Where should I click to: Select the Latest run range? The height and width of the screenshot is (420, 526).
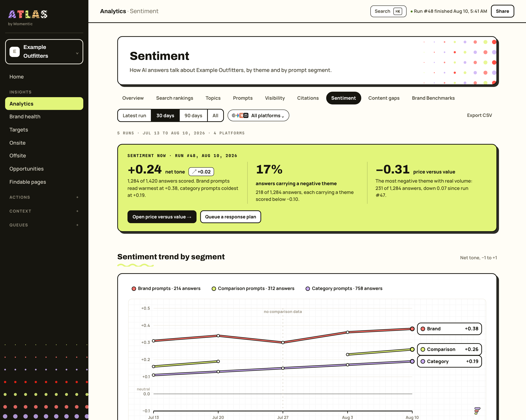pos(134,116)
